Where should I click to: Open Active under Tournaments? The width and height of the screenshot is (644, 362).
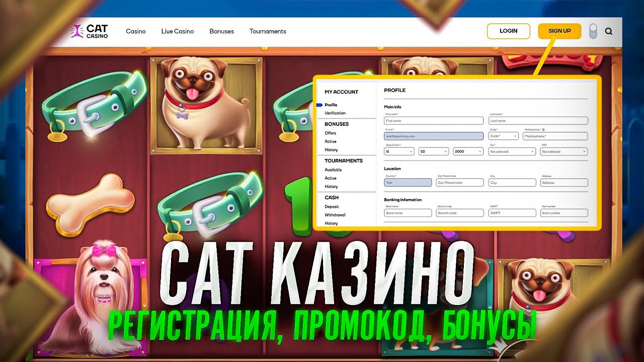(x=331, y=178)
